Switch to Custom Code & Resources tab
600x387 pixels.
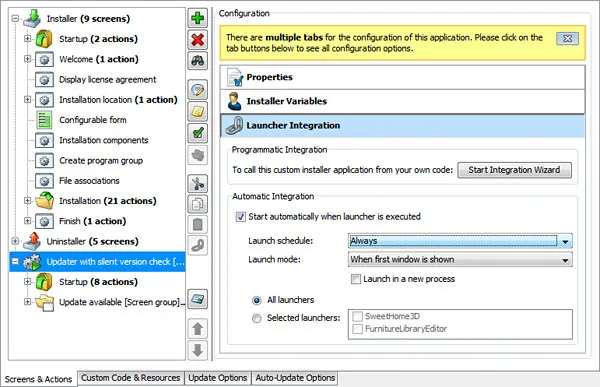click(130, 378)
